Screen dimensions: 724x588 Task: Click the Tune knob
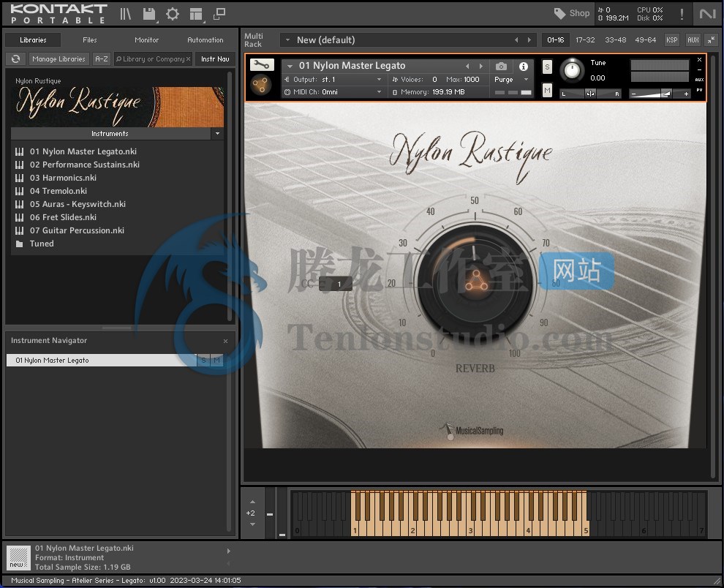(573, 70)
